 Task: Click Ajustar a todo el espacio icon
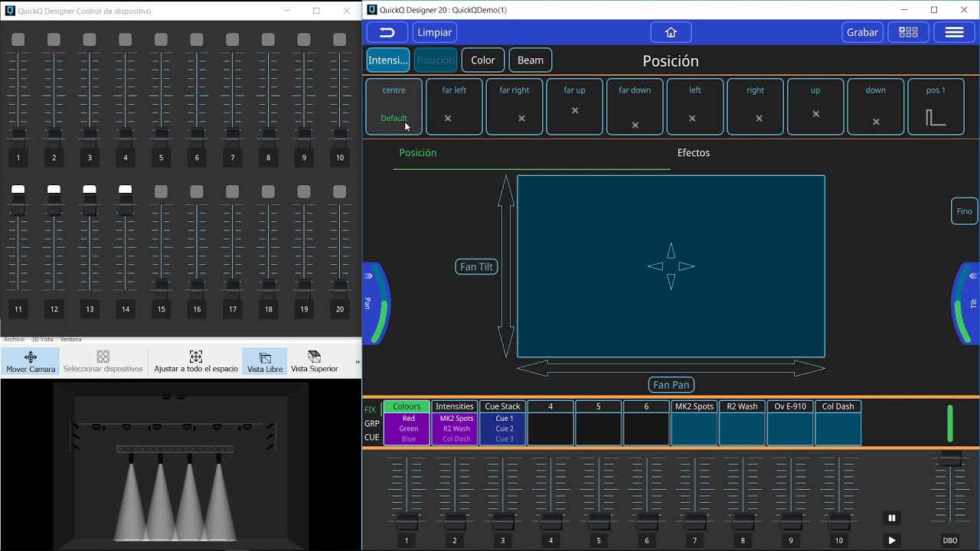[x=196, y=361]
